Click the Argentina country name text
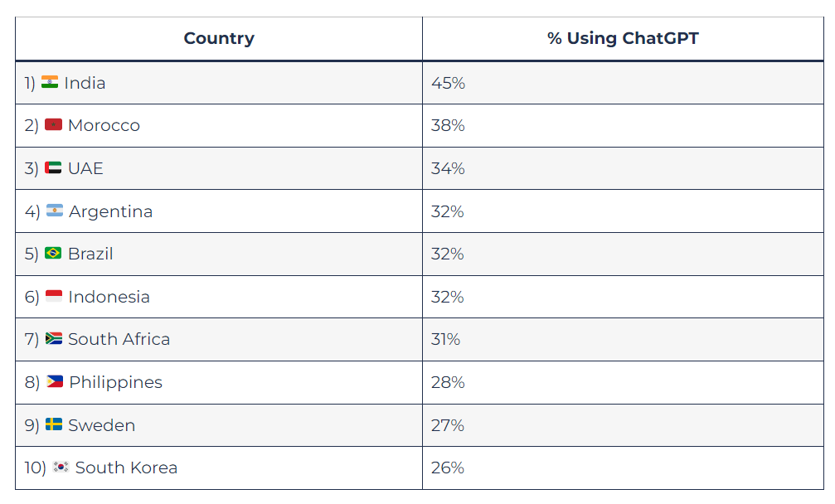Screen dimensions: 835x504 [111, 211]
